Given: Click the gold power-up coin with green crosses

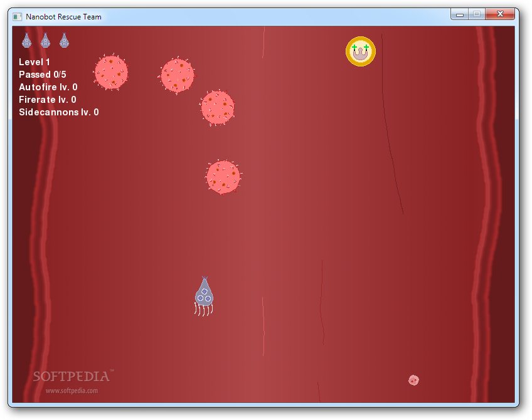Looking at the screenshot, I should (x=360, y=51).
